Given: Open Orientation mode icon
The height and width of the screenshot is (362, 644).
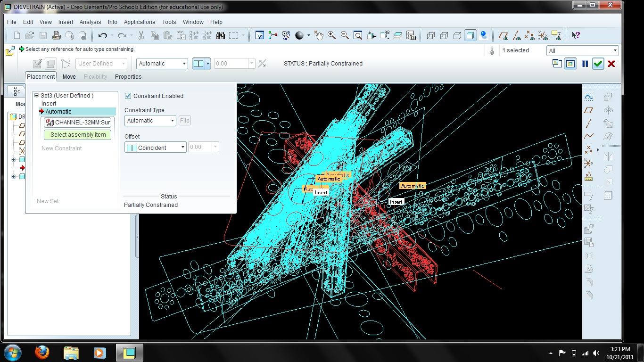Looking at the screenshot, I should (x=286, y=35).
